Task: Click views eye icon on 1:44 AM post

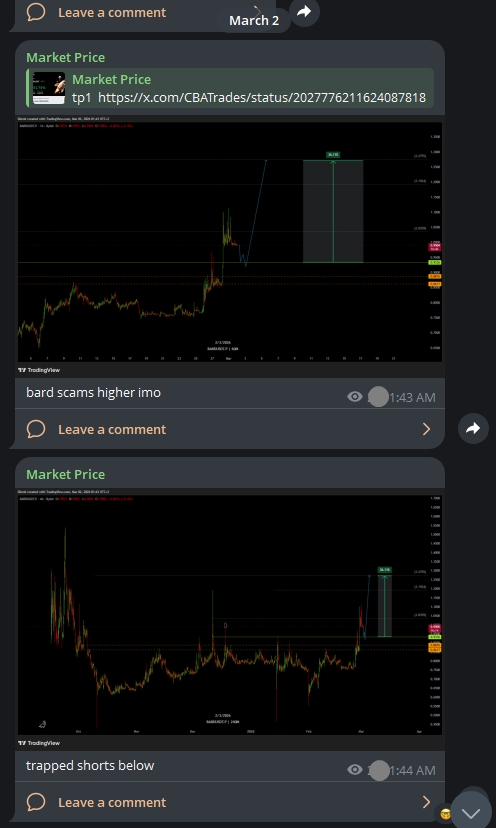Action: coord(354,770)
